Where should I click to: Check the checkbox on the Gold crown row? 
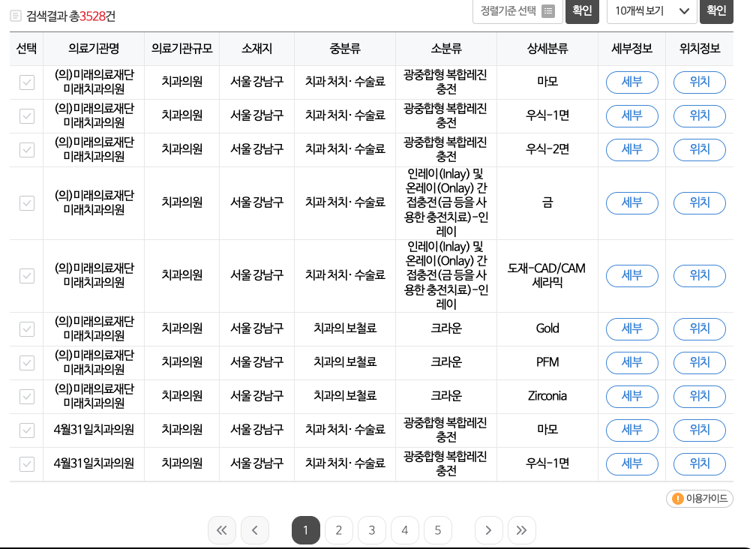26,328
